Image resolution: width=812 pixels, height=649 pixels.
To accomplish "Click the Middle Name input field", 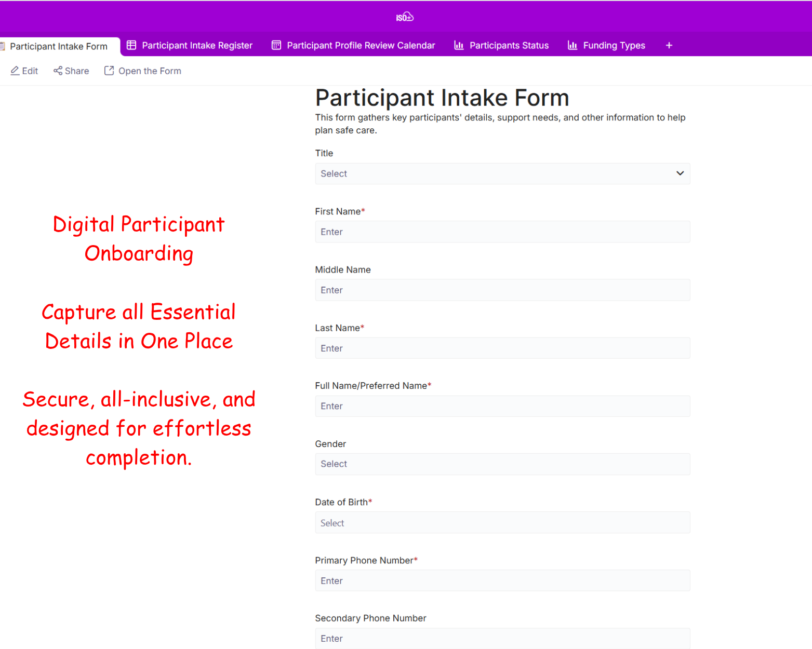I will (502, 290).
